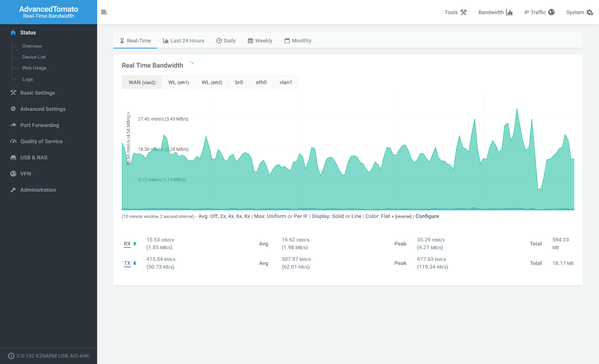The width and height of the screenshot is (599, 364).
Task: Click the 36.60 mbit/s vertical scale label
Action: 128,138
